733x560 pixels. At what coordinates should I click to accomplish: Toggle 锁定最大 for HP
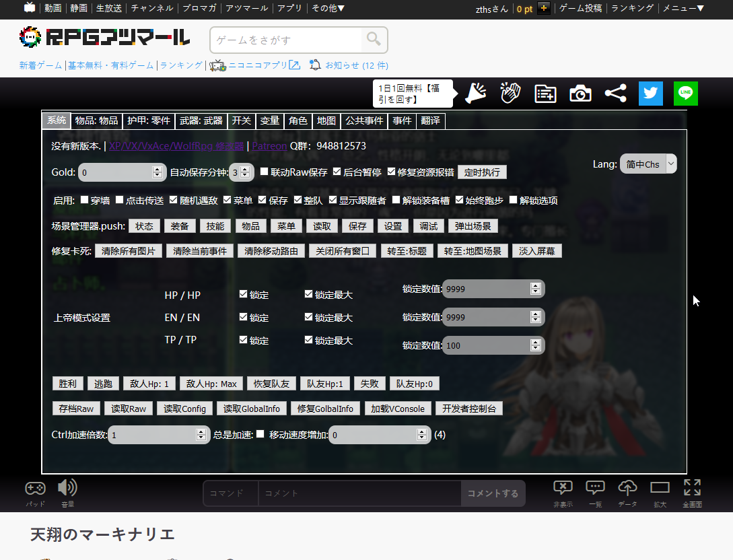308,294
